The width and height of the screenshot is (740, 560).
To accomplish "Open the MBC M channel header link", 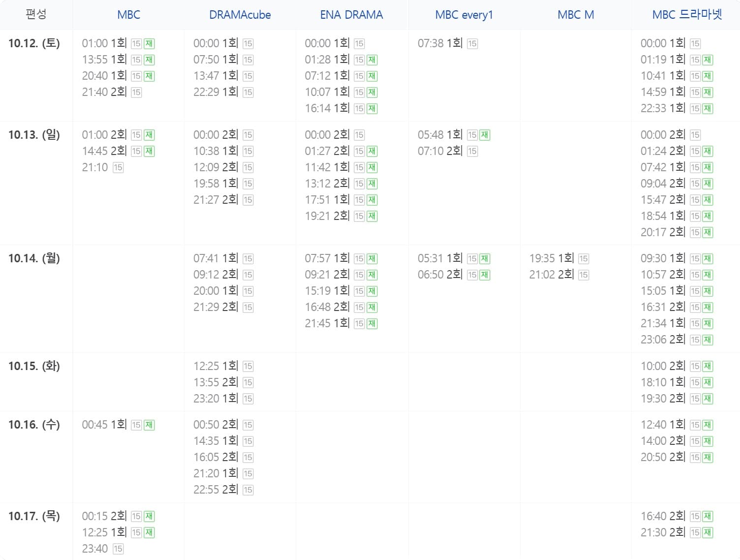I will (x=576, y=15).
